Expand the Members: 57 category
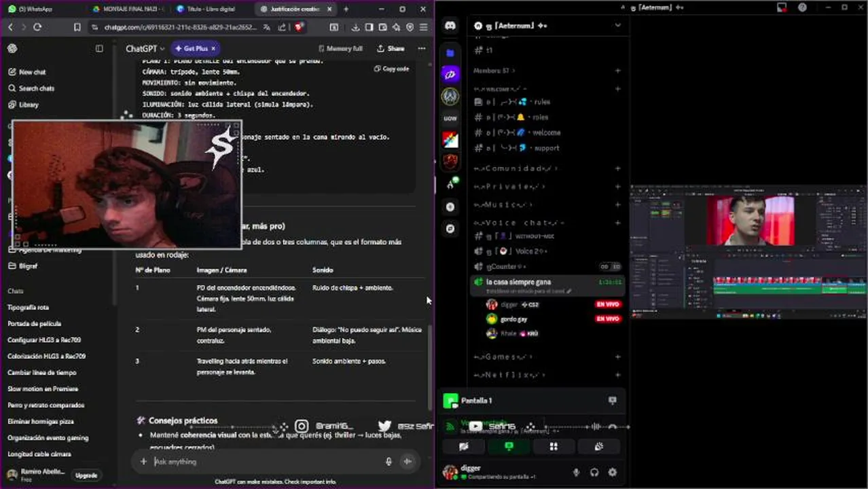 pyautogui.click(x=494, y=71)
